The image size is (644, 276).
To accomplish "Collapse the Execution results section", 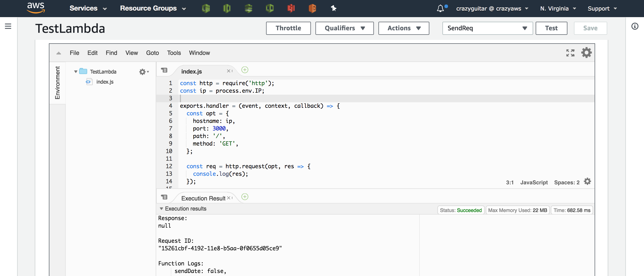I will coord(162,209).
